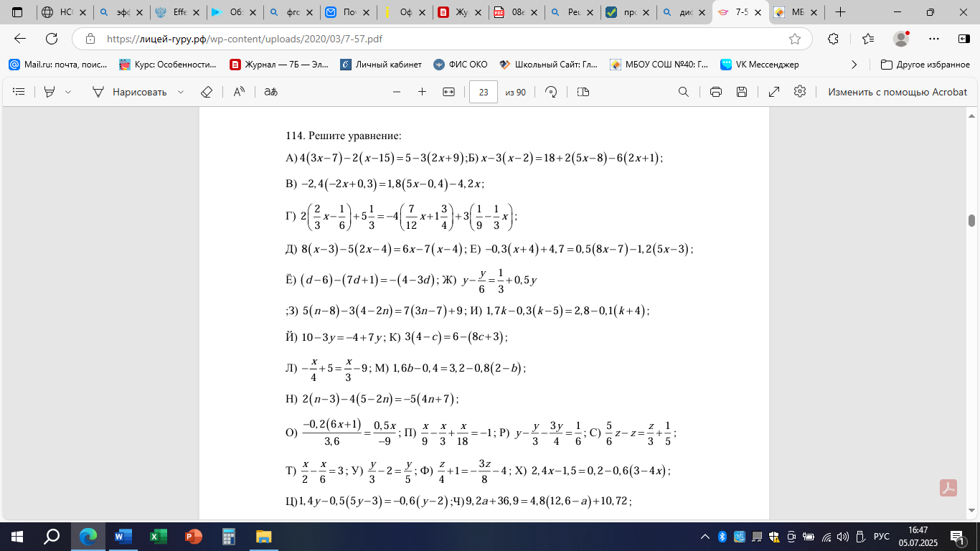The width and height of the screenshot is (980, 551).
Task: Add this page to favorites with star
Action: 795,39
